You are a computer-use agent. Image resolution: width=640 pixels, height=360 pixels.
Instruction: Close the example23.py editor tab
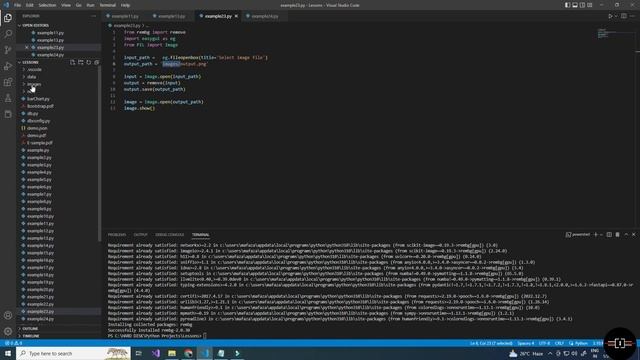point(236,16)
